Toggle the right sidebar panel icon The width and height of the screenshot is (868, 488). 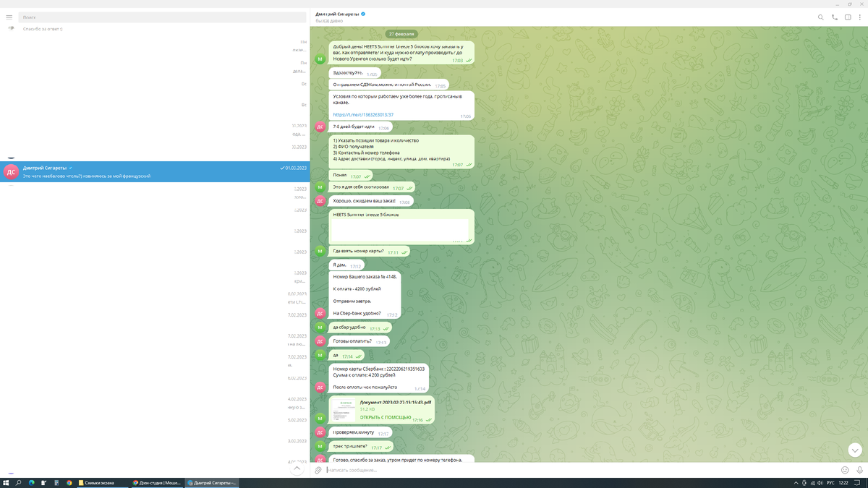click(848, 17)
